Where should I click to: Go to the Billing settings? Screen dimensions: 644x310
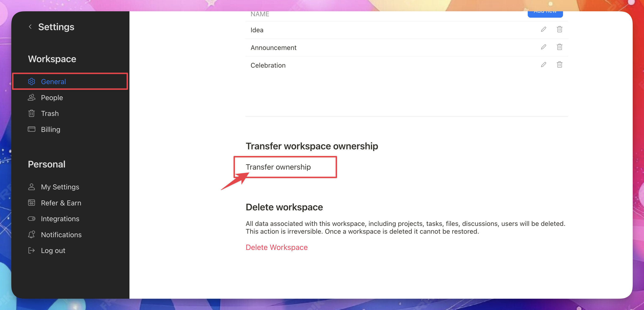point(50,129)
